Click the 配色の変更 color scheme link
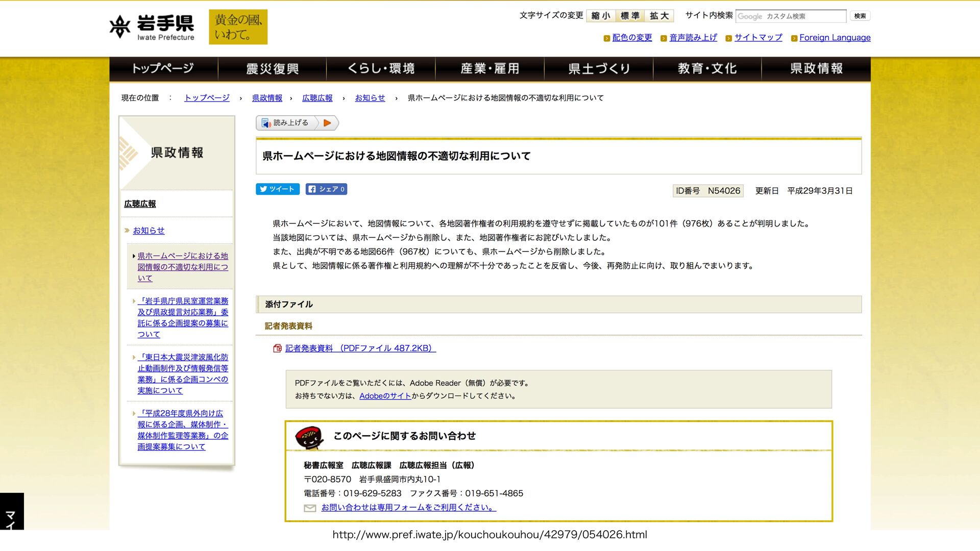 (632, 38)
